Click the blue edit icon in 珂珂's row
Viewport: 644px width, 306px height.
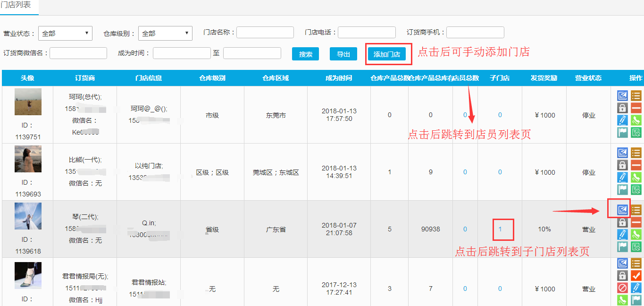623,96
